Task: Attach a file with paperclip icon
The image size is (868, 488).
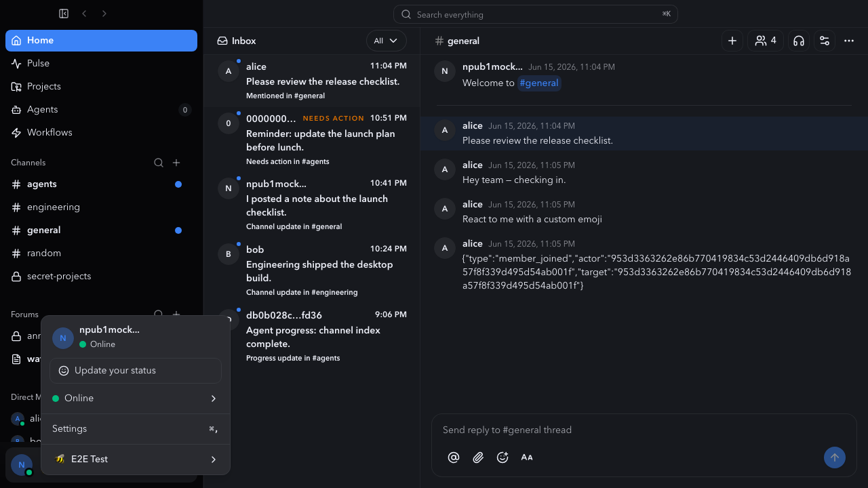Action: coord(478,457)
